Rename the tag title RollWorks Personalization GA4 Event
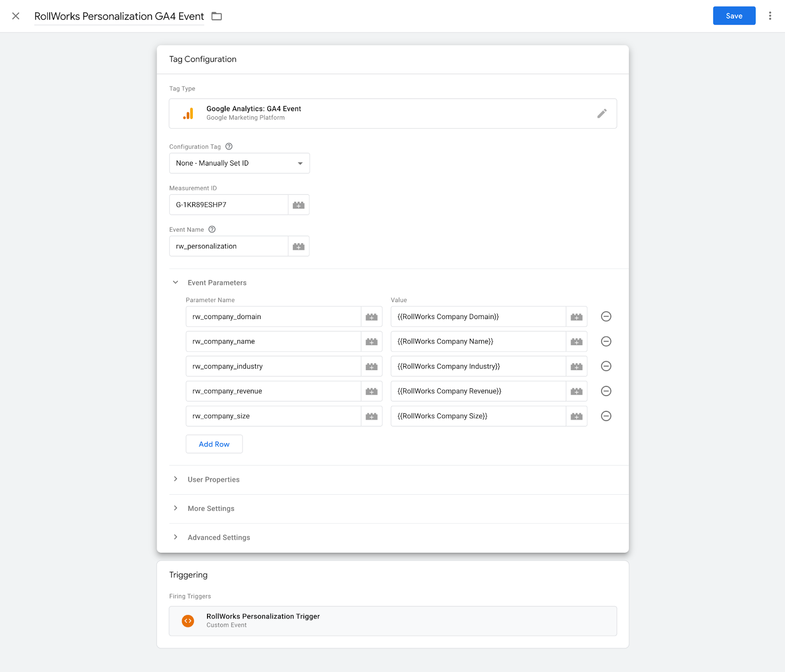The image size is (785, 672). 119,16
